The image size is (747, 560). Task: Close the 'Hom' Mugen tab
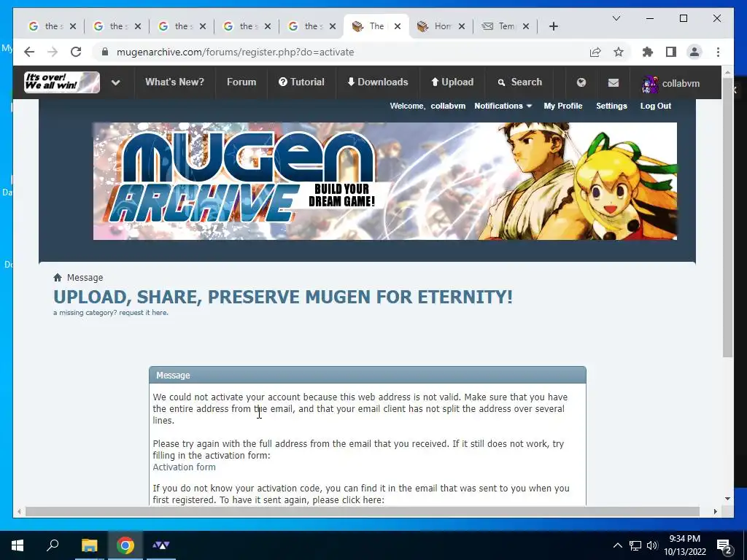point(462,26)
